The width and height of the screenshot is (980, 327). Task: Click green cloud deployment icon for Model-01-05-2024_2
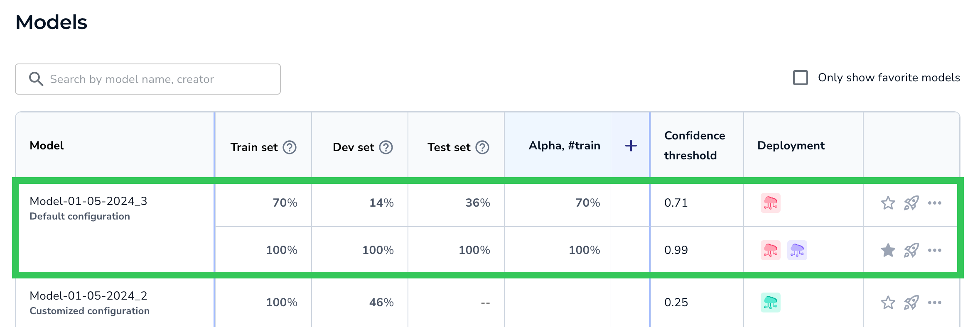pos(770,303)
